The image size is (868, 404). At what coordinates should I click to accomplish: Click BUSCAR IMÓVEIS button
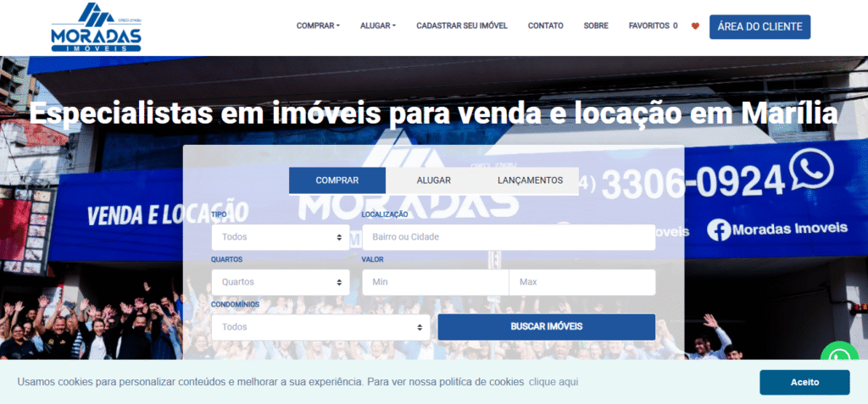547,327
